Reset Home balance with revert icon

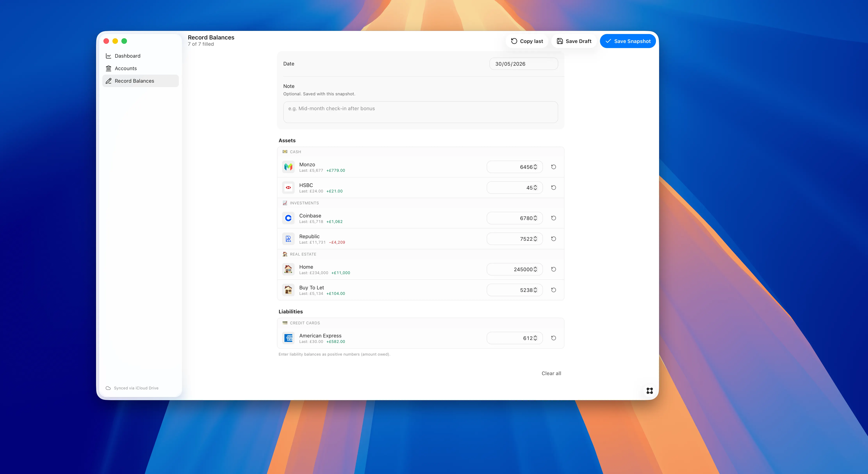pos(554,269)
